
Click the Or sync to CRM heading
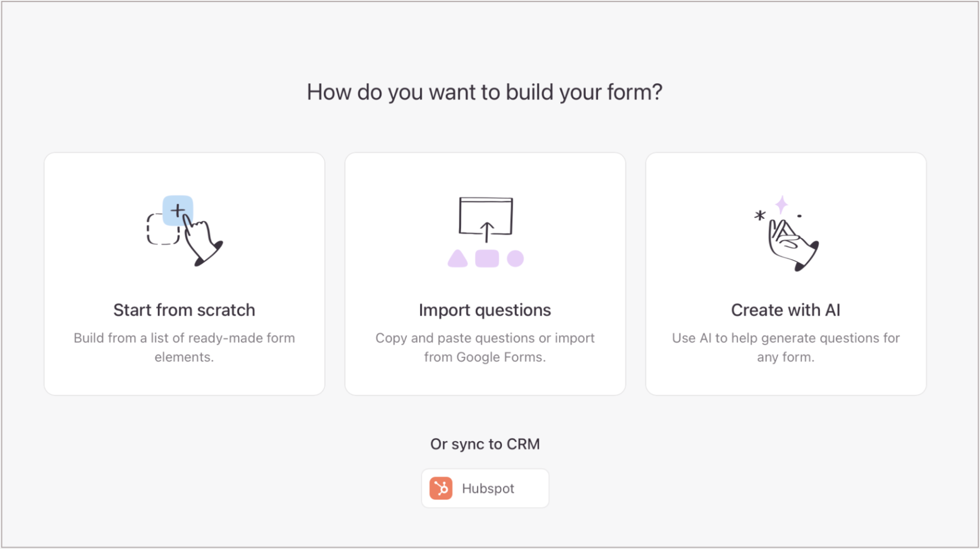[485, 444]
